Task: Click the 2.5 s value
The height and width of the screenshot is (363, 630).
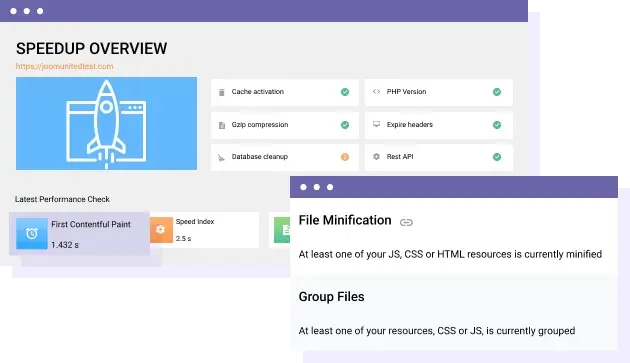Action: [x=183, y=238]
